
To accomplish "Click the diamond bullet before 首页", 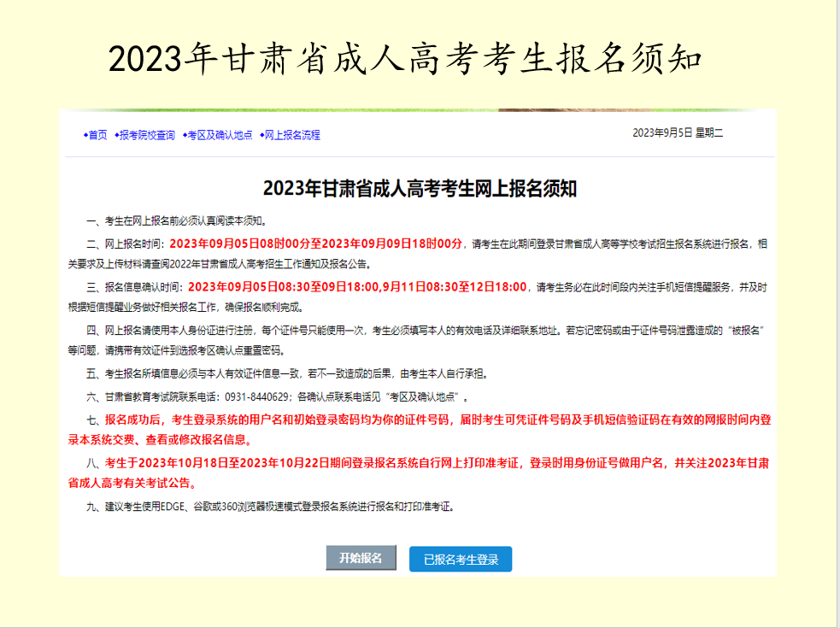I will coord(85,135).
